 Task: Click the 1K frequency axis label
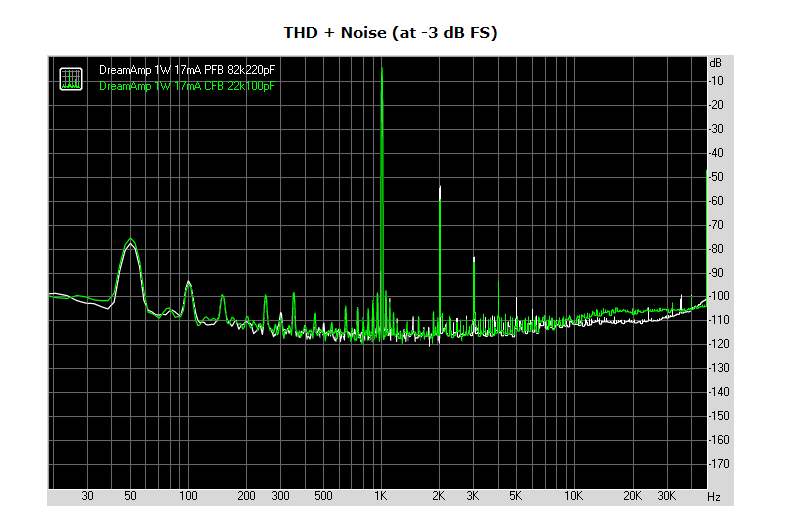[381, 496]
